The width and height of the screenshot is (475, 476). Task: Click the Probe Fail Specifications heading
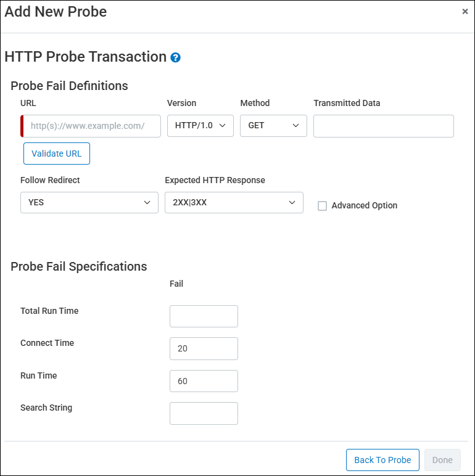coord(79,266)
